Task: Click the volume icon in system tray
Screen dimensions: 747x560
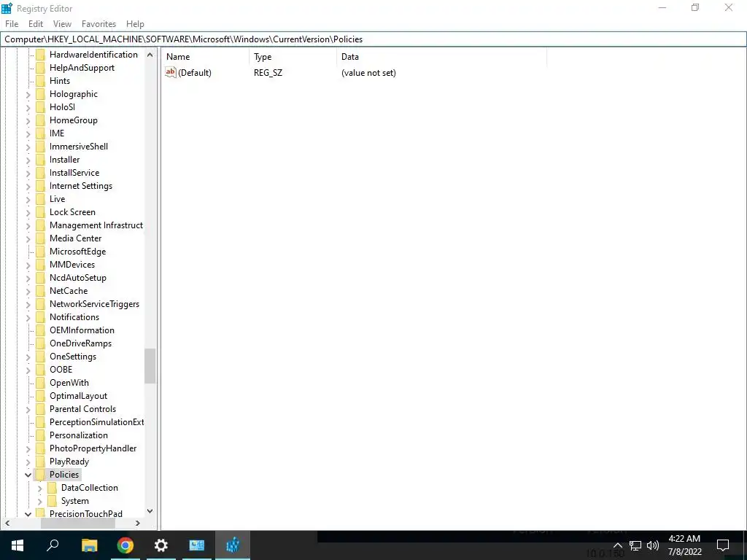Action: pos(653,545)
